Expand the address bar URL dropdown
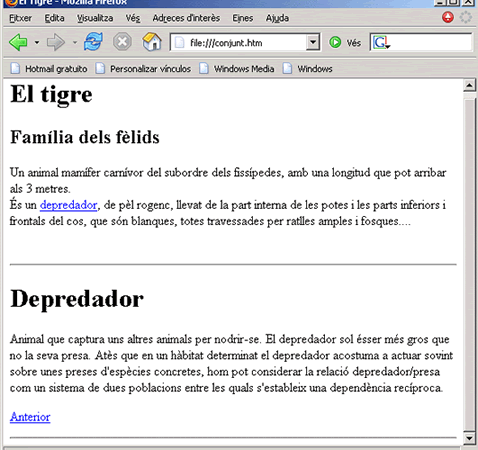Viewport: 478px width, 450px height. coord(313,42)
